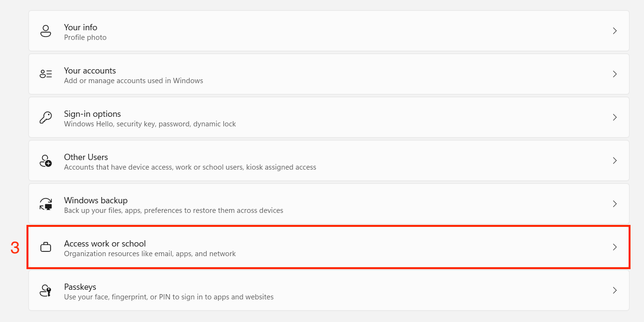Select the Windows backup sync icon
Image resolution: width=644 pixels, height=322 pixels.
(x=46, y=204)
